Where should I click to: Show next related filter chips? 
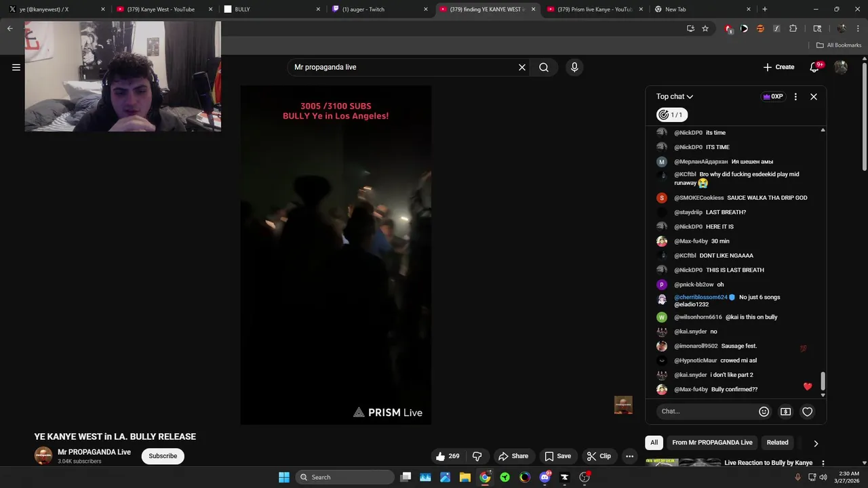[x=816, y=443]
